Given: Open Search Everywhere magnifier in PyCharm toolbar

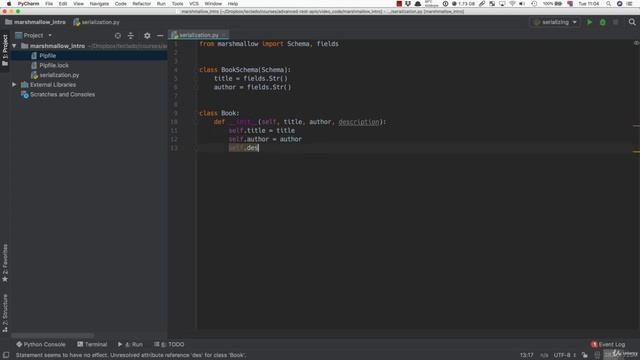Looking at the screenshot, I should [x=632, y=22].
